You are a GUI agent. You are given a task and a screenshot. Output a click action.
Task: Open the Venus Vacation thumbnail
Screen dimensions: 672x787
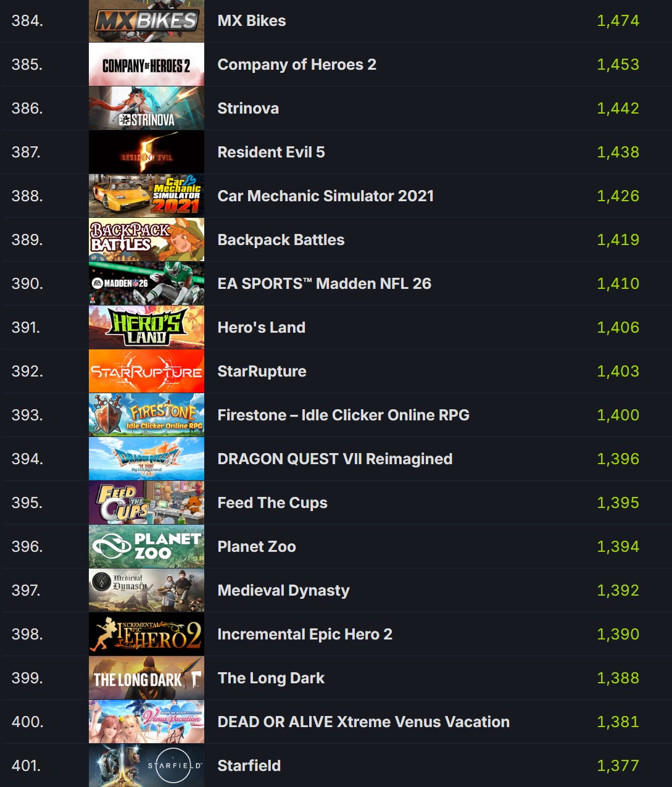146,722
